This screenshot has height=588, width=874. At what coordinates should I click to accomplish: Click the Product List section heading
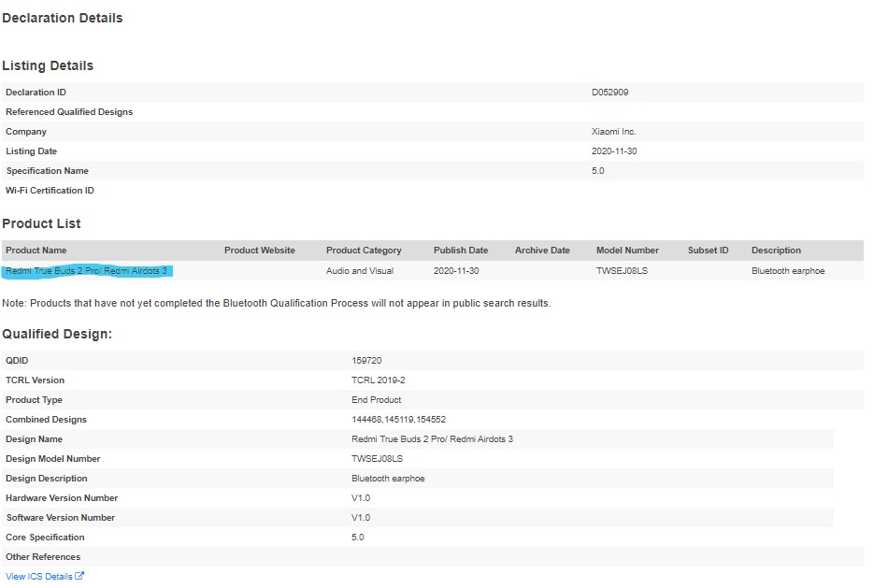pyautogui.click(x=42, y=223)
